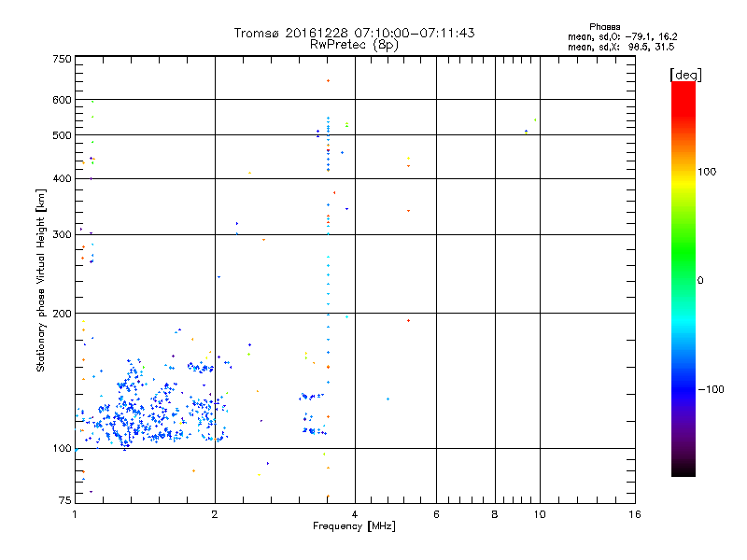Click the red echo point just below 200 km
Image resolution: width=747 pixels, height=560 pixels.
pos(408,320)
